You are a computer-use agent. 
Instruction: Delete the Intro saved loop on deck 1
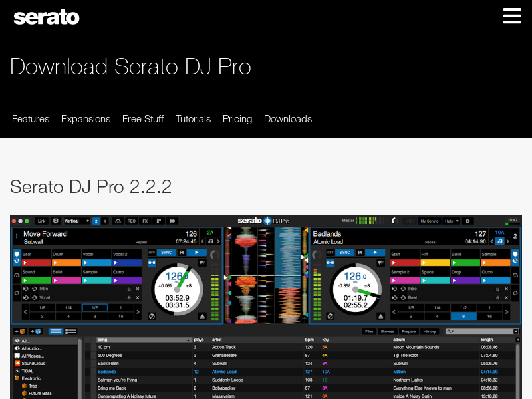[138, 289]
